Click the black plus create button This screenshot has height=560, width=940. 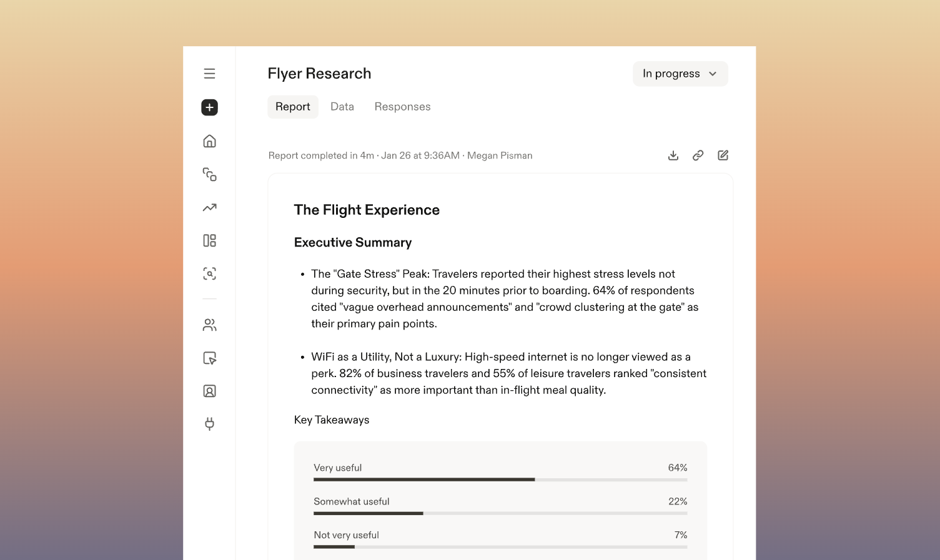click(x=209, y=107)
